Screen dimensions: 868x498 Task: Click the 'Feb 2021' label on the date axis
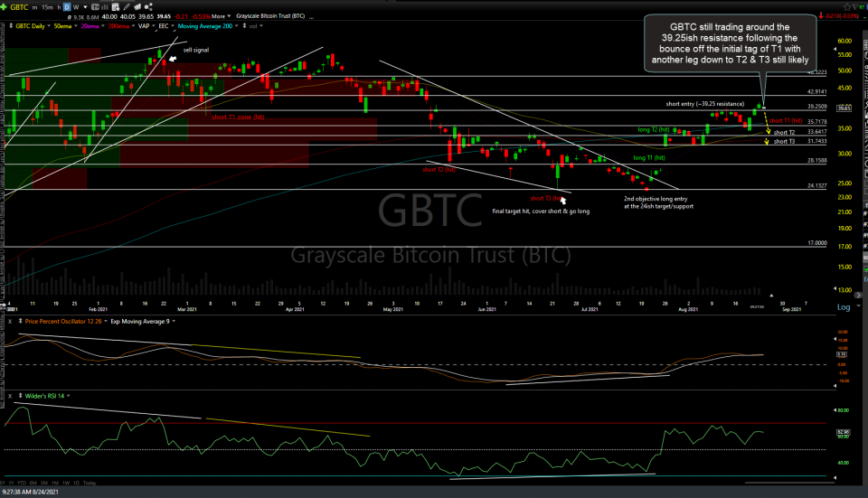point(98,309)
